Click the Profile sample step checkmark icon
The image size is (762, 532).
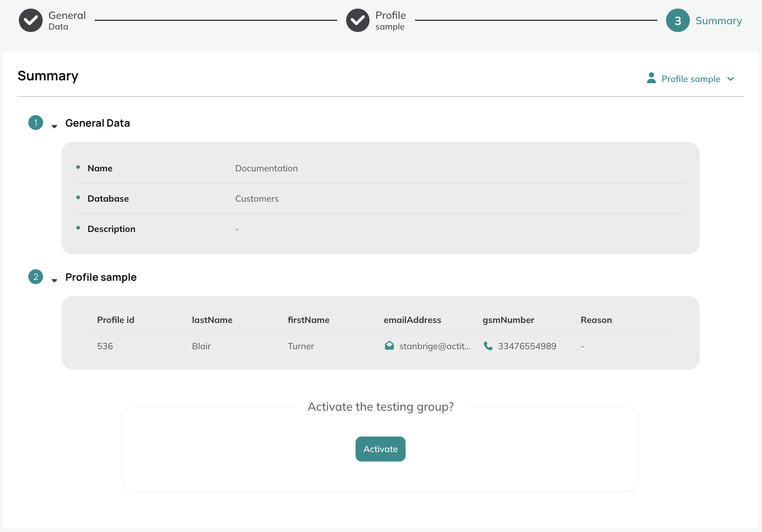pyautogui.click(x=358, y=20)
